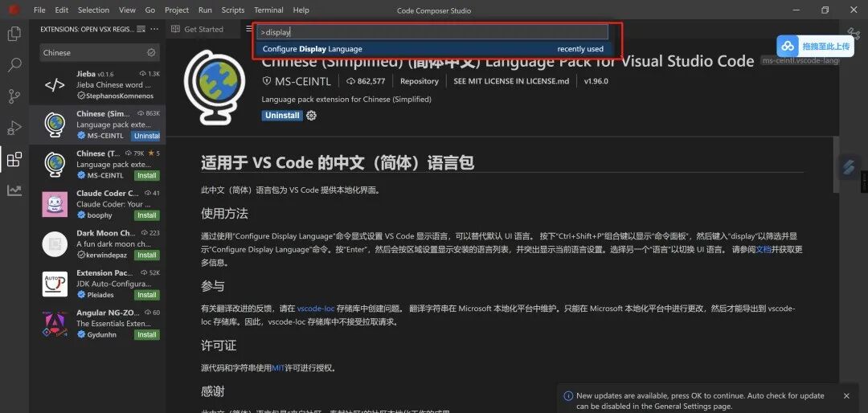This screenshot has width=868, height=413.
Task: Open the extensions panel more actions ellipsis
Action: [x=154, y=29]
